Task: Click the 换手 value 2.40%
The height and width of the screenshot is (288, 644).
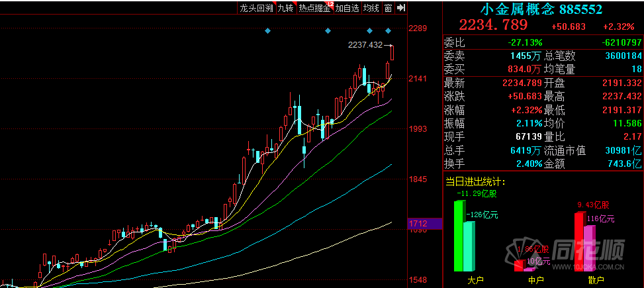Action: [528, 164]
